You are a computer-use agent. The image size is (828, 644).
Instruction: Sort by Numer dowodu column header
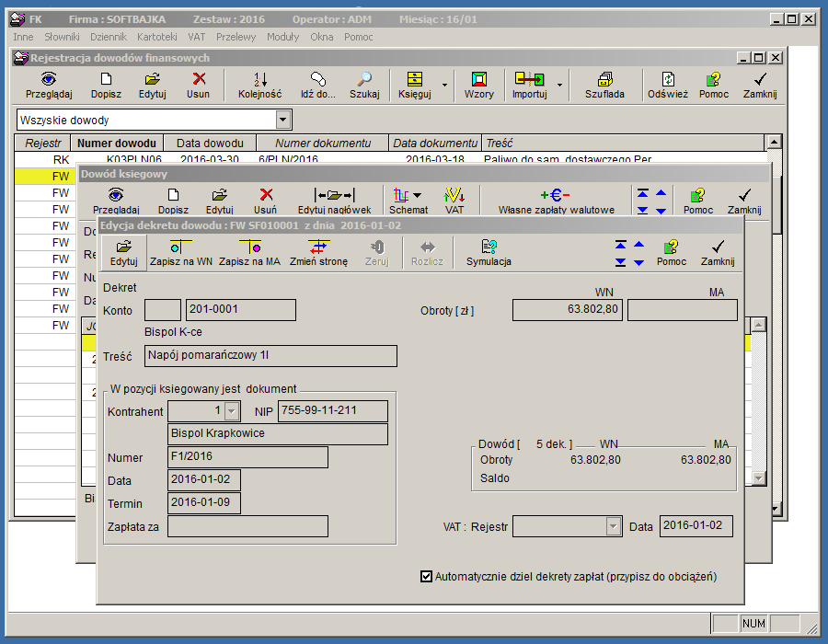click(x=117, y=143)
